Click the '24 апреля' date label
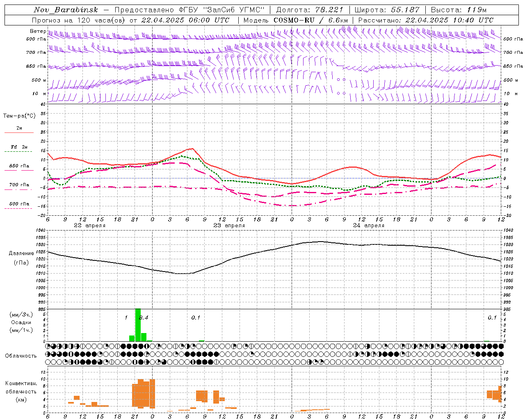The height and width of the screenshot is (420, 525). [x=368, y=226]
